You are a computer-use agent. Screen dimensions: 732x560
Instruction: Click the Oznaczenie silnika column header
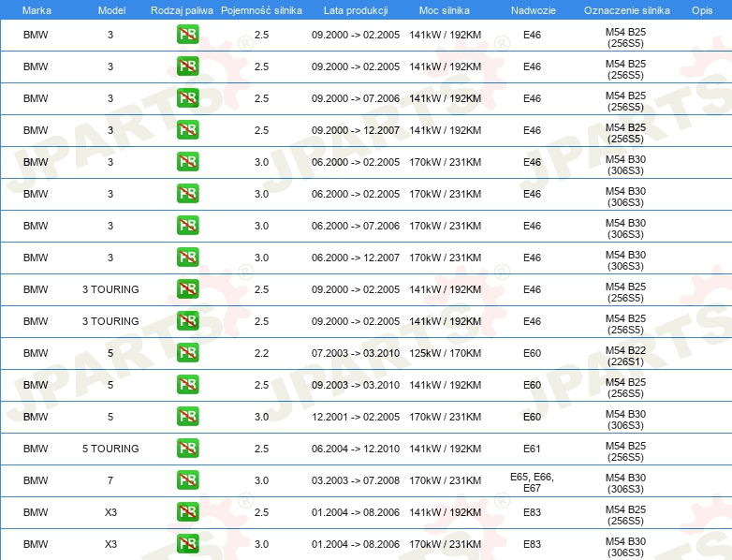coord(627,10)
